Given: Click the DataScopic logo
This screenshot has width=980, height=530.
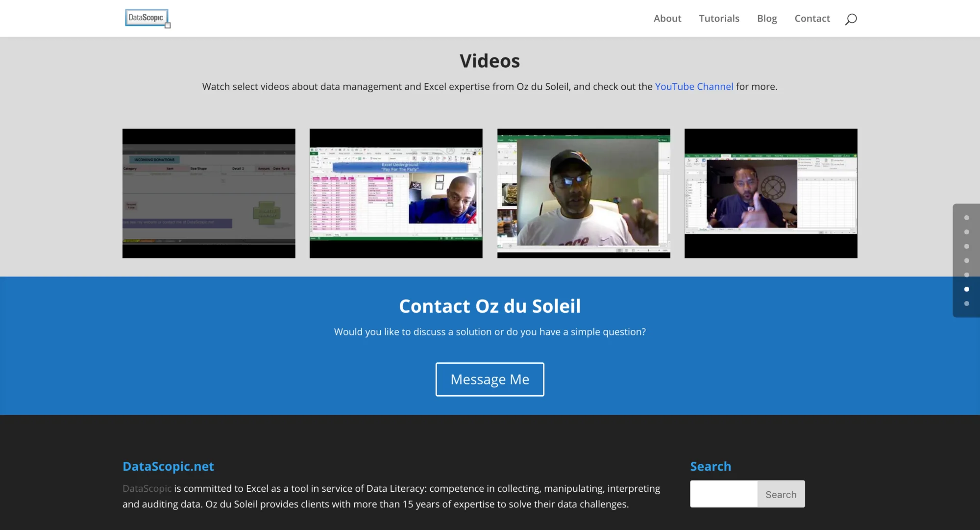Looking at the screenshot, I should [x=147, y=18].
